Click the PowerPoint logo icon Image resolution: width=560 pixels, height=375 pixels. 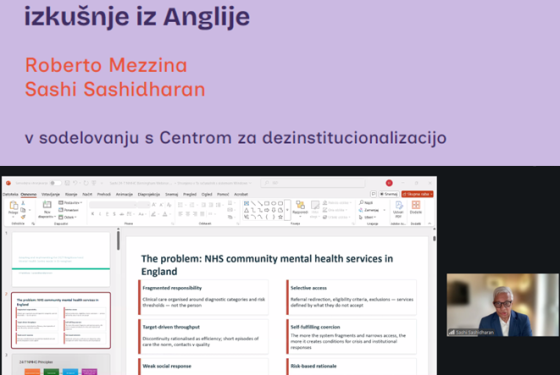point(8,183)
